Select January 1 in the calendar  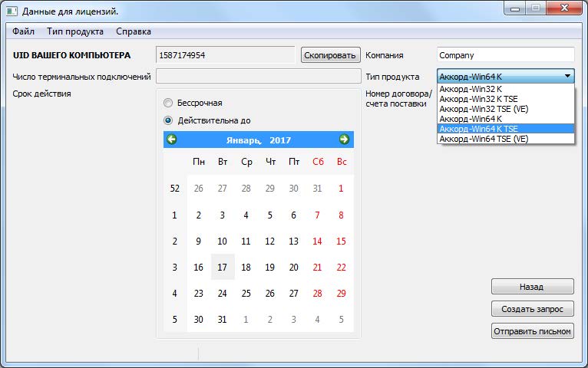click(341, 189)
